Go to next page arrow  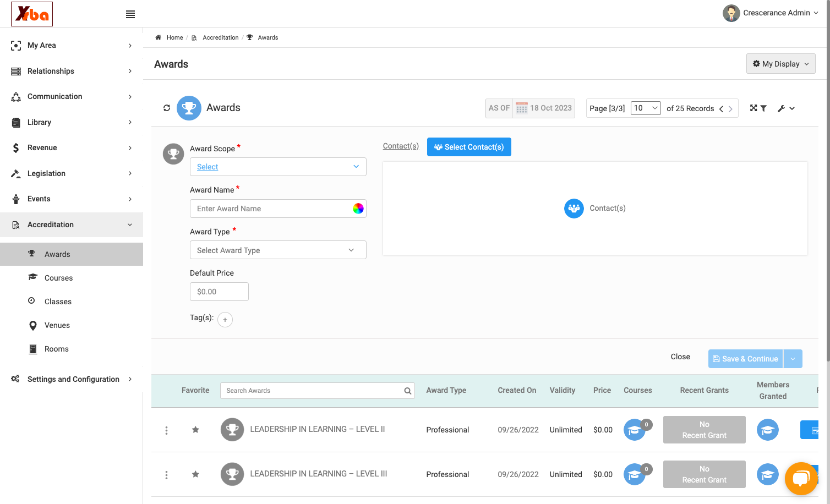pos(730,109)
